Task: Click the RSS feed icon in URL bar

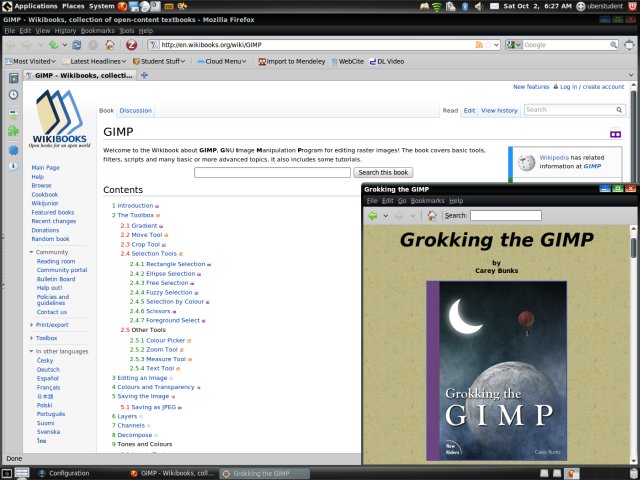Action: click(479, 45)
